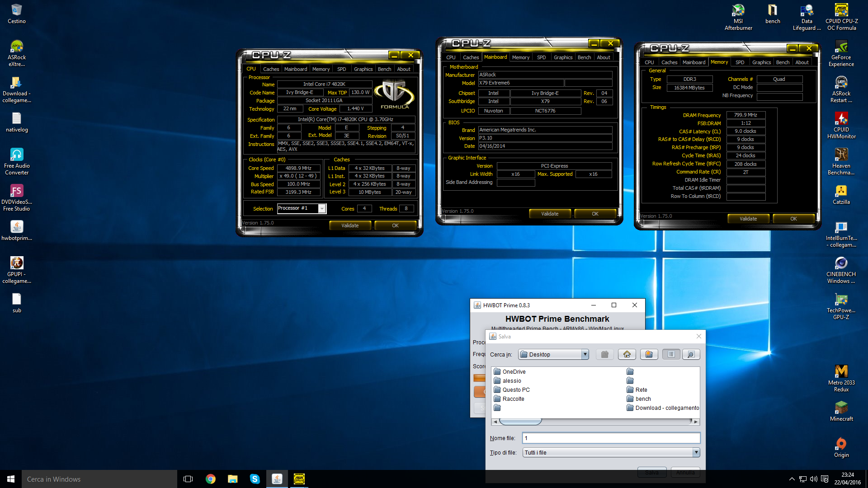Toggle details view in Salva dialog
The width and height of the screenshot is (868, 488).
691,354
